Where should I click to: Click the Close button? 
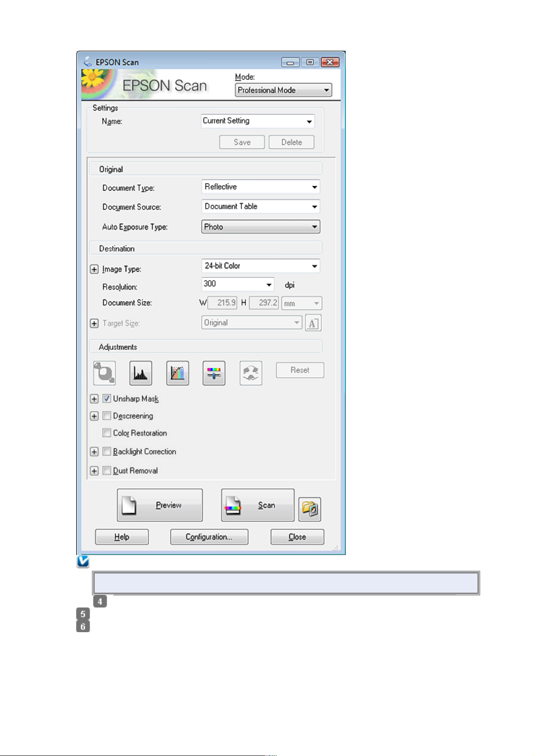(x=297, y=537)
